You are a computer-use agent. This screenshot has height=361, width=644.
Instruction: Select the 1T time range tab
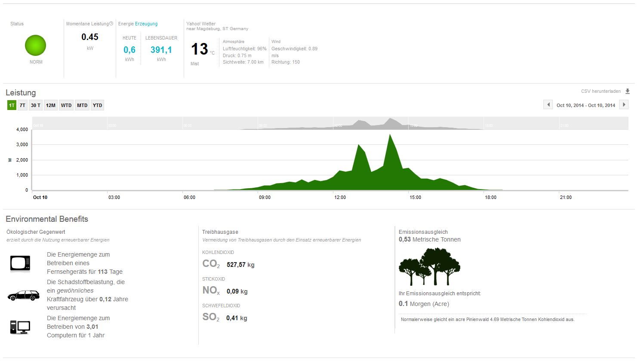click(x=12, y=105)
